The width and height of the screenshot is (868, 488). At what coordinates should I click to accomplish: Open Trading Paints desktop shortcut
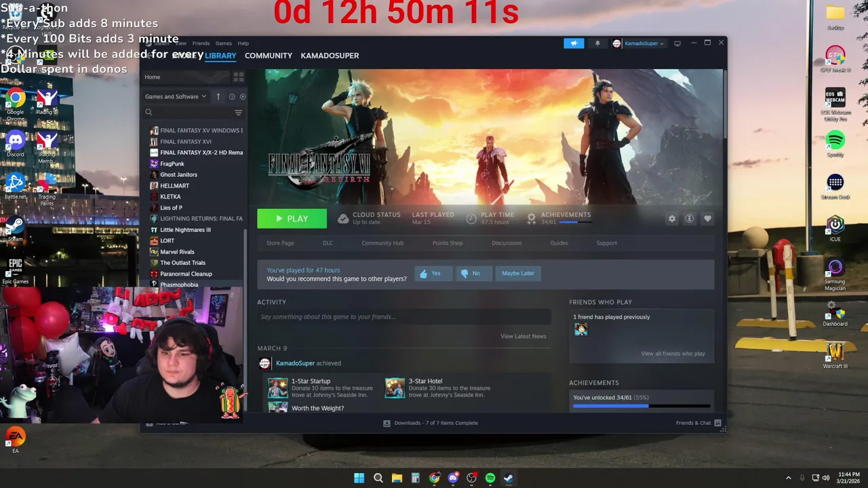click(x=47, y=190)
